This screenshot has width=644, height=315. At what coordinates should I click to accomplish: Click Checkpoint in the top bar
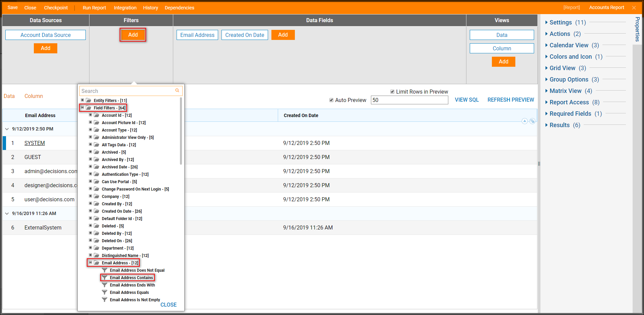(x=56, y=7)
